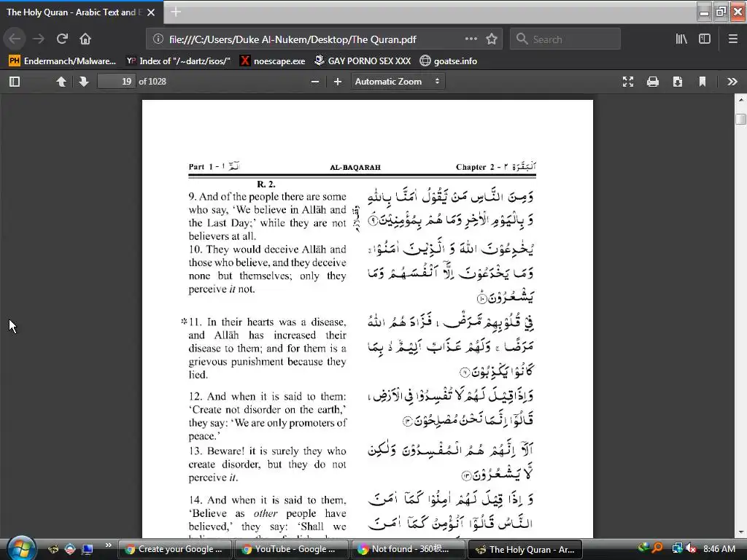Click 'Chapter 2' in page header
Screen dimensions: 747x560
(475, 167)
